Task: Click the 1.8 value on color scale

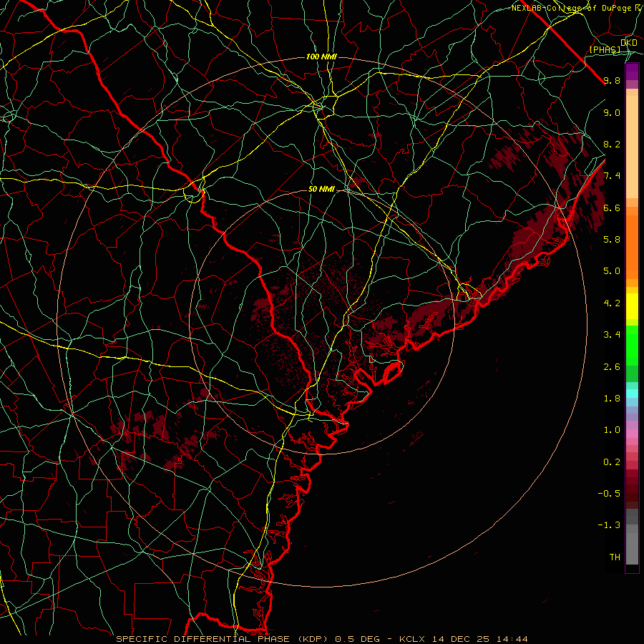Action: 612,399
